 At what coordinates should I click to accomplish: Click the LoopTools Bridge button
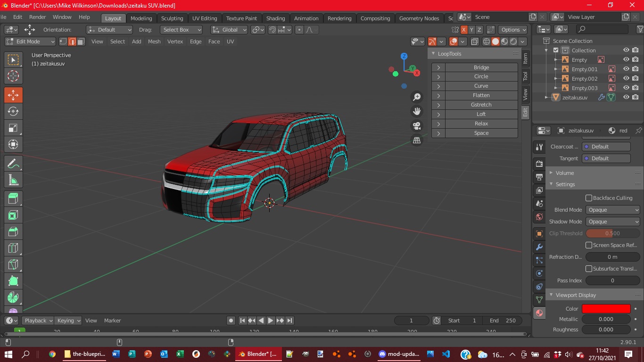pos(481,67)
